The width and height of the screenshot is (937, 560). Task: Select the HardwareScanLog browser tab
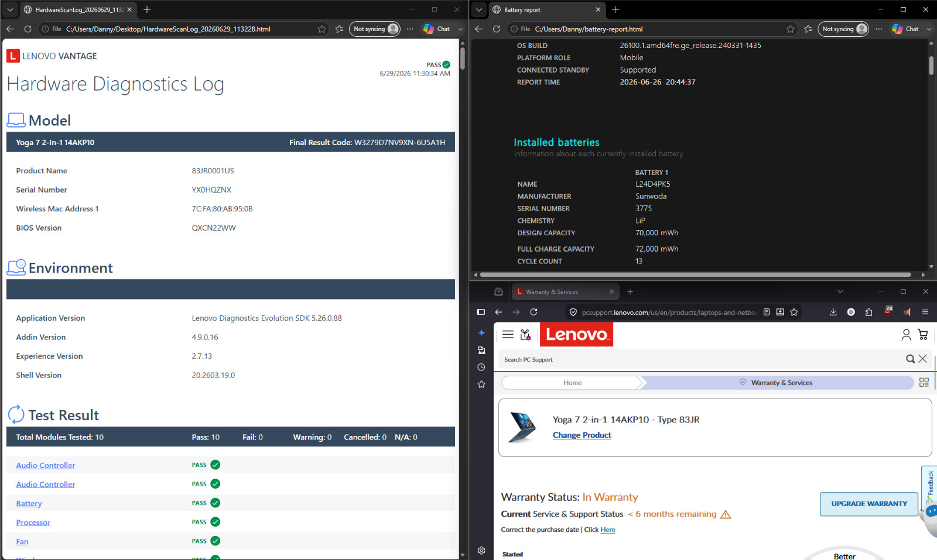[77, 9]
